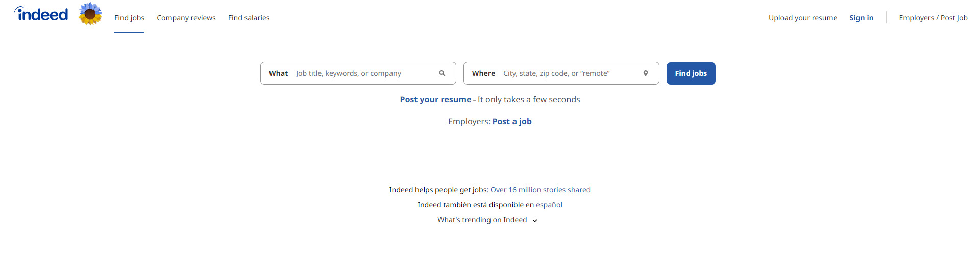The image size is (980, 264).
Task: Focus the job title keywords input
Action: (362, 73)
